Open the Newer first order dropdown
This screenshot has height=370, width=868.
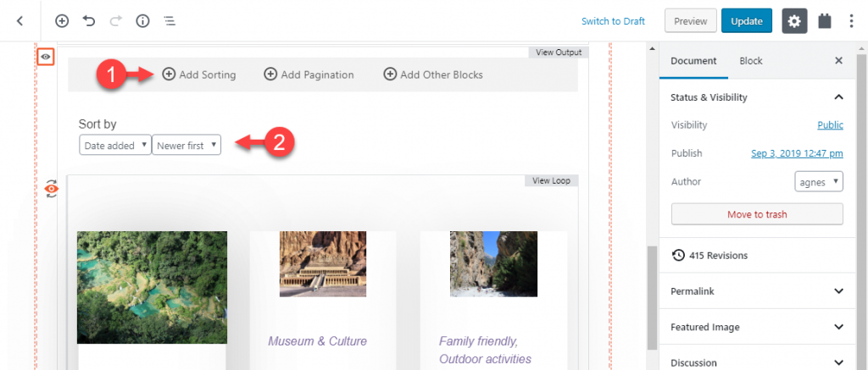pyautogui.click(x=186, y=146)
